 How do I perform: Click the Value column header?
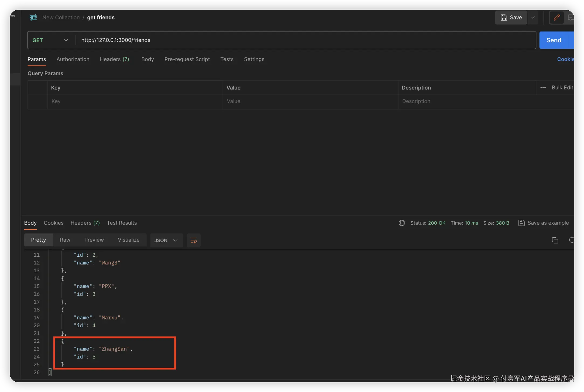(233, 88)
